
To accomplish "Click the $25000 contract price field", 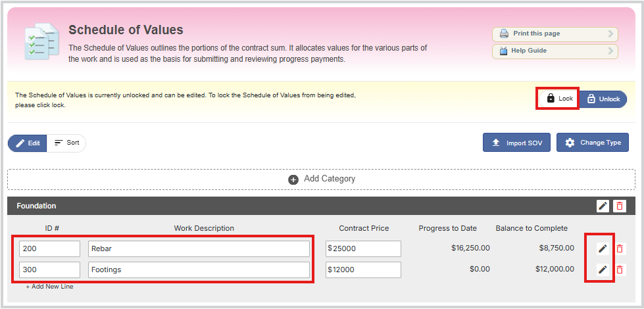I will point(363,249).
